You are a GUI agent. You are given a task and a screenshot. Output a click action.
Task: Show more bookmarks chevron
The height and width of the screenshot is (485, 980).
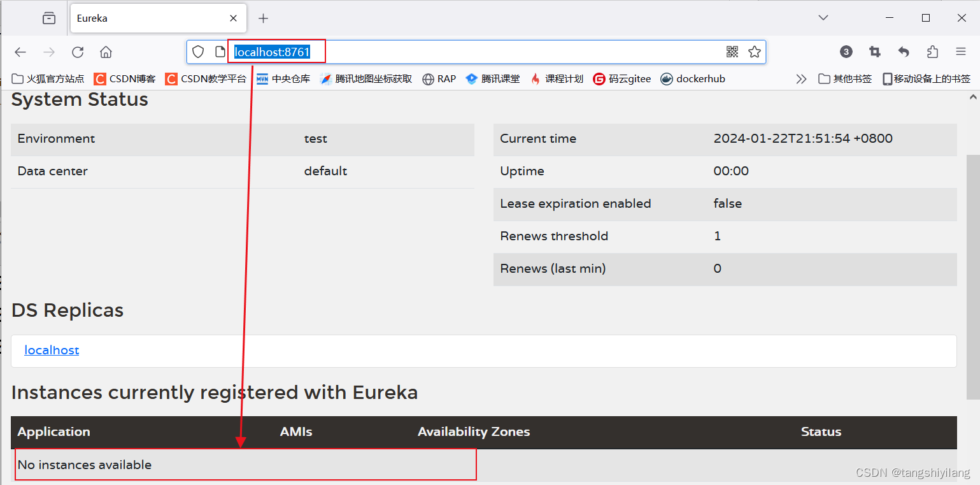(x=801, y=79)
